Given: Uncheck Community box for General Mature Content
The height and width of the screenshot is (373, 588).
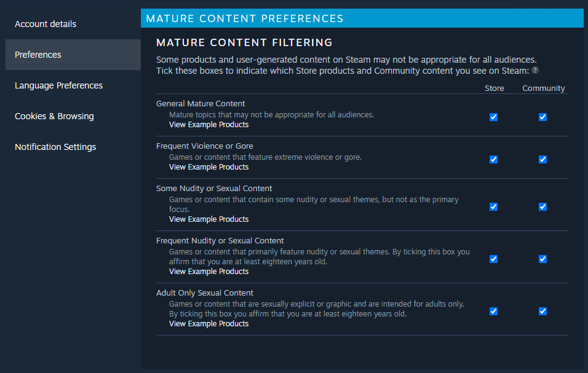Looking at the screenshot, I should coord(542,117).
